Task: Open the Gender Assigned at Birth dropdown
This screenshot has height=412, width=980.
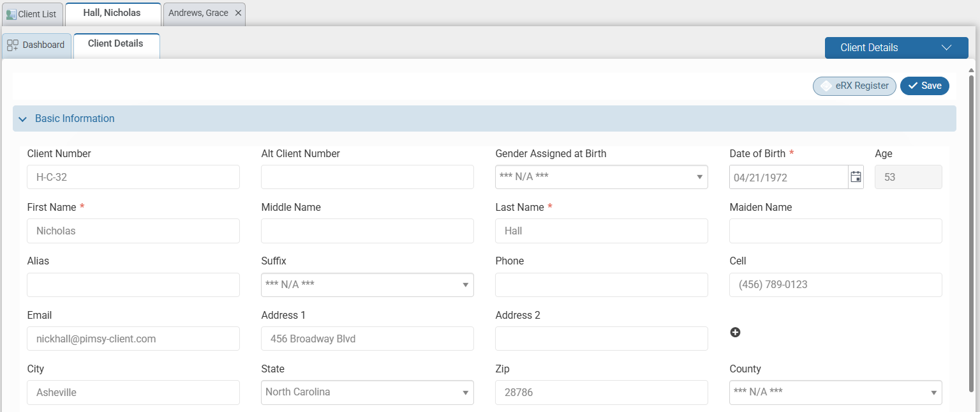Action: click(x=699, y=177)
